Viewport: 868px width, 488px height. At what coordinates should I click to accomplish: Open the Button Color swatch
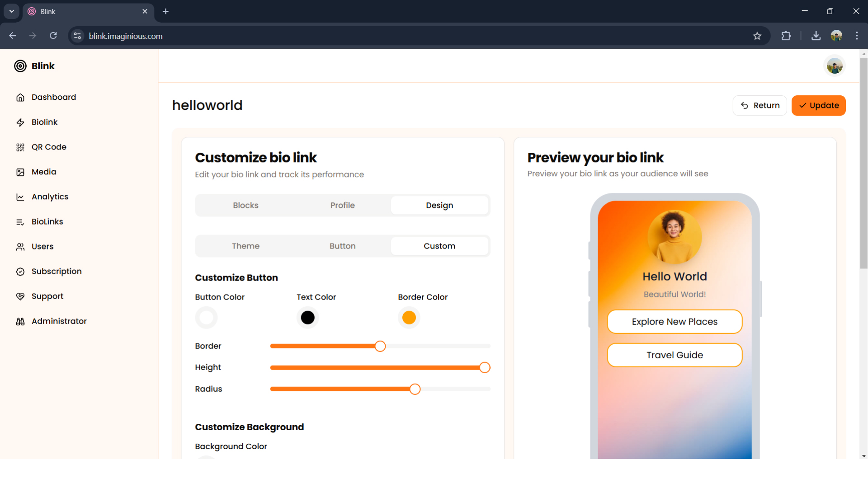[x=206, y=317]
